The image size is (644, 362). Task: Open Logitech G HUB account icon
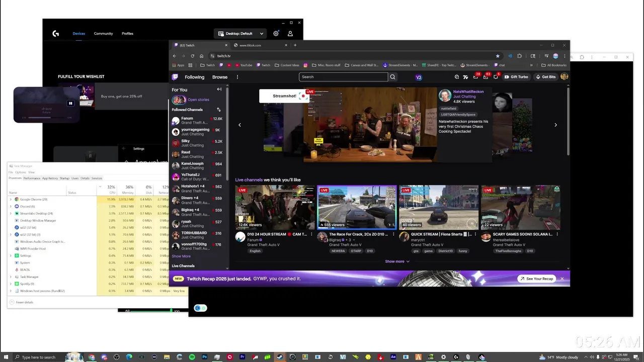(x=290, y=34)
